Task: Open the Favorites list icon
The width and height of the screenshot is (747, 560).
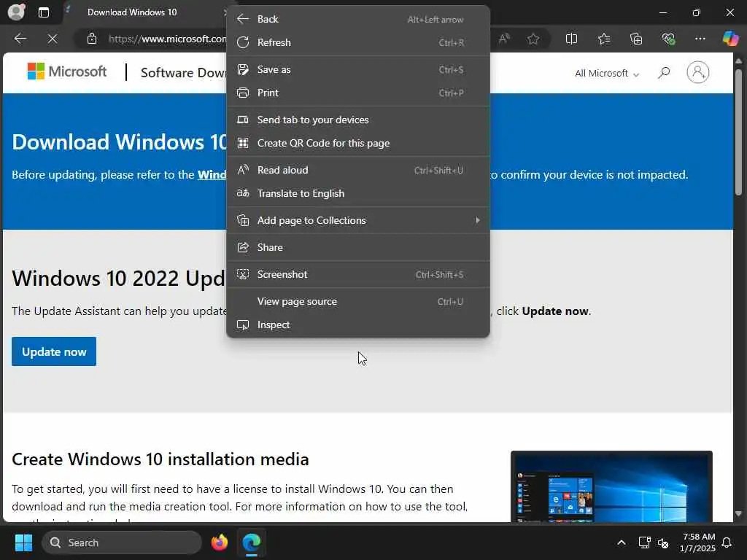Action: tap(603, 39)
